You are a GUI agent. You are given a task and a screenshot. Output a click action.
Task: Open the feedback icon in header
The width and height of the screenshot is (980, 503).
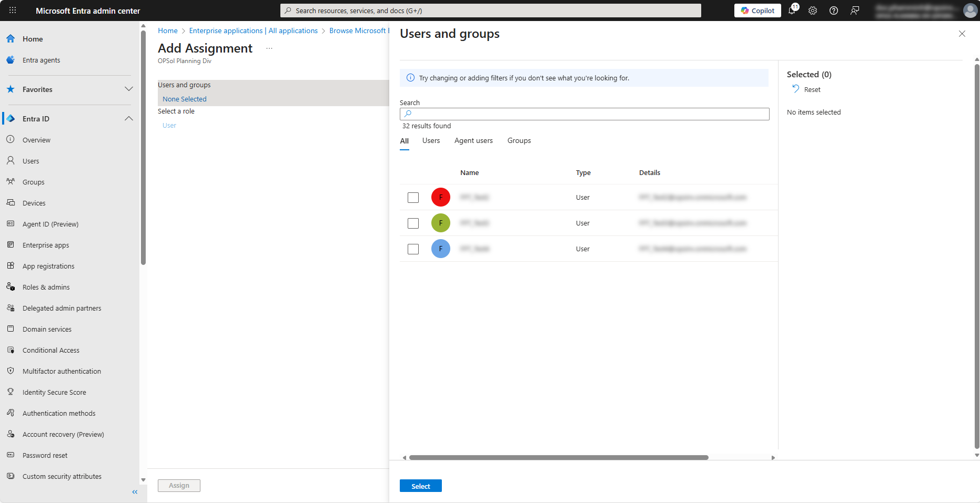855,11
